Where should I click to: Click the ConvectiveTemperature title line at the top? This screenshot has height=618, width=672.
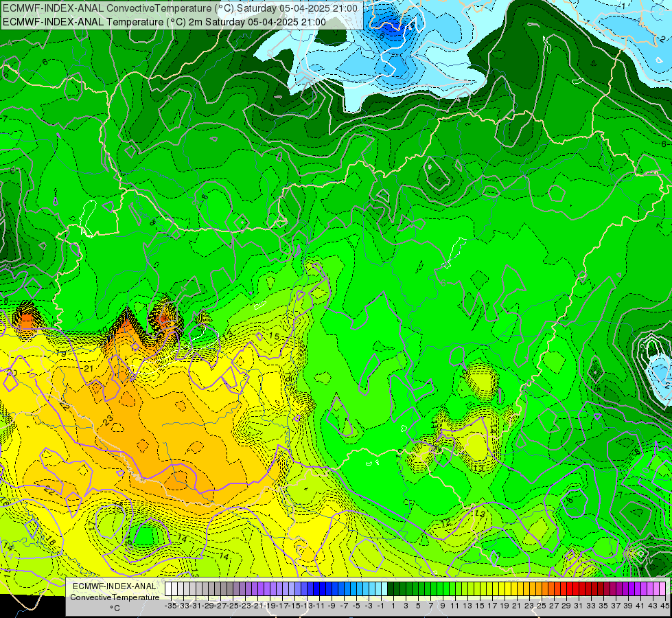(180, 8)
